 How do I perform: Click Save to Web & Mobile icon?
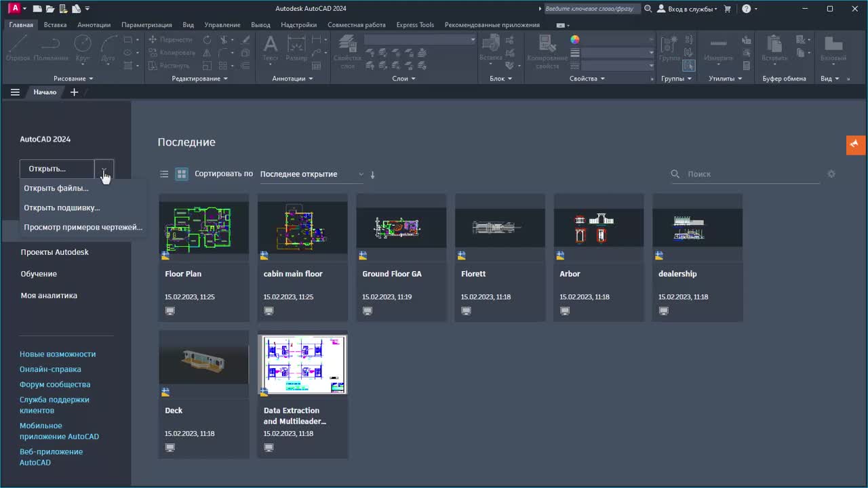point(75,9)
